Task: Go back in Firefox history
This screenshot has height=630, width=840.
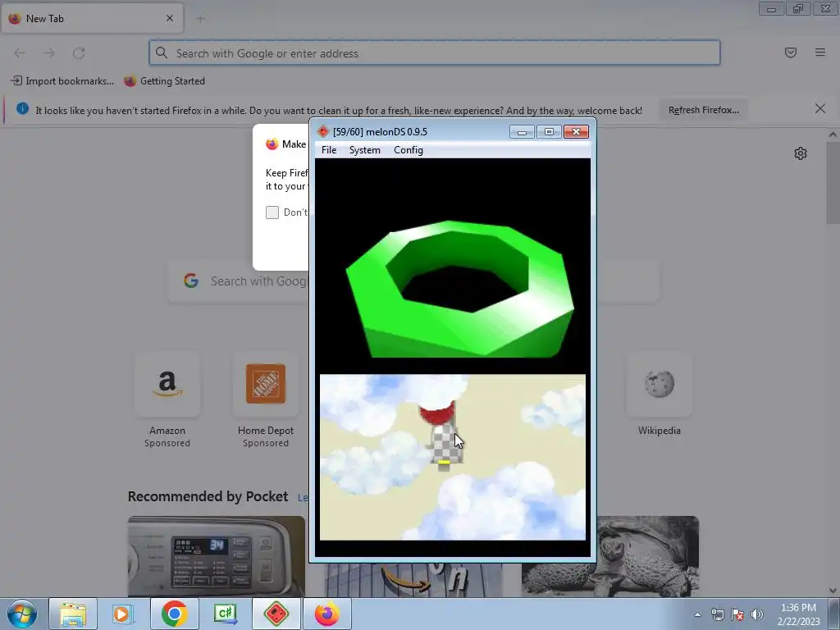Action: tap(20, 53)
